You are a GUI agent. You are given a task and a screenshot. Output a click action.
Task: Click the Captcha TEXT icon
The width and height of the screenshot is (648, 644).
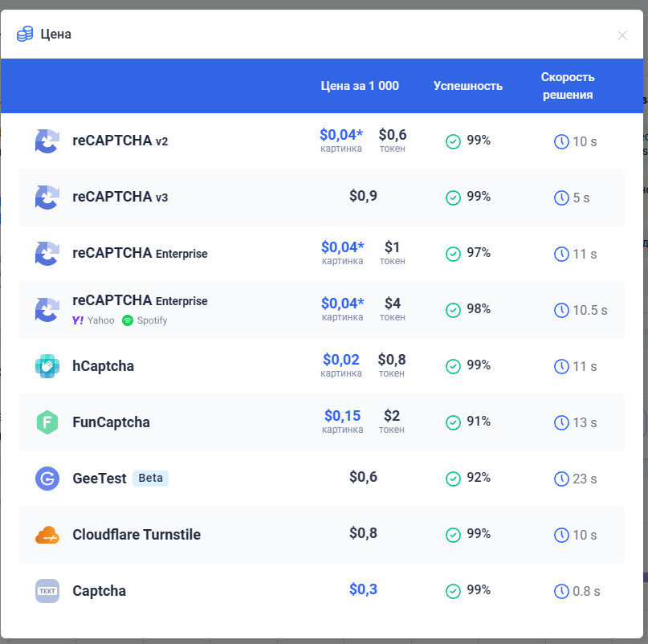(47, 591)
